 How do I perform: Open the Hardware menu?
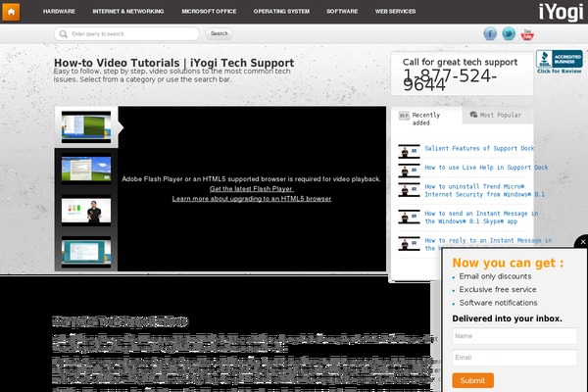tap(59, 12)
